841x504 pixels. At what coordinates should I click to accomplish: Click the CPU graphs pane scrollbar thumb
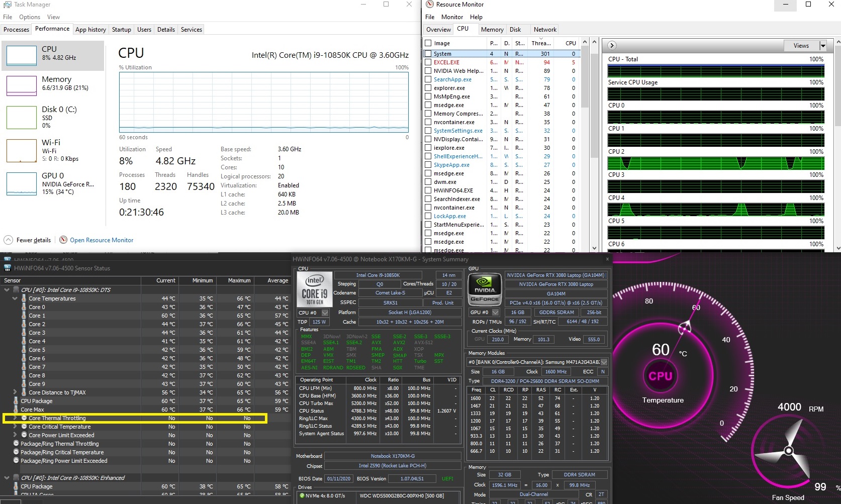click(837, 85)
